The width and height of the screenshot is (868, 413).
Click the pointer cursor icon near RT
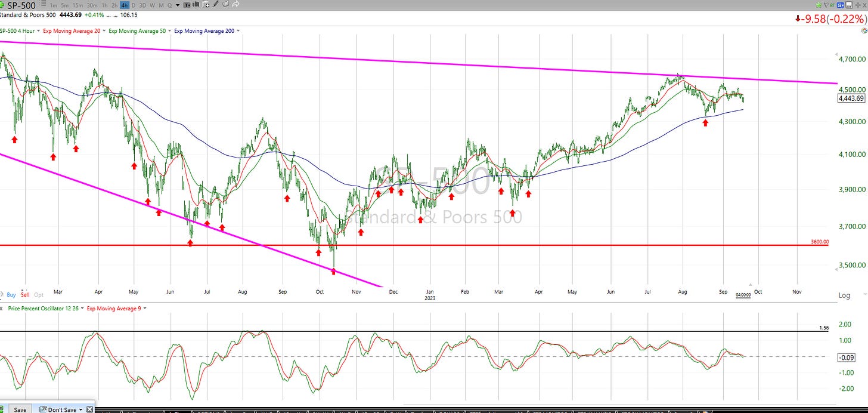pyautogui.click(x=826, y=5)
